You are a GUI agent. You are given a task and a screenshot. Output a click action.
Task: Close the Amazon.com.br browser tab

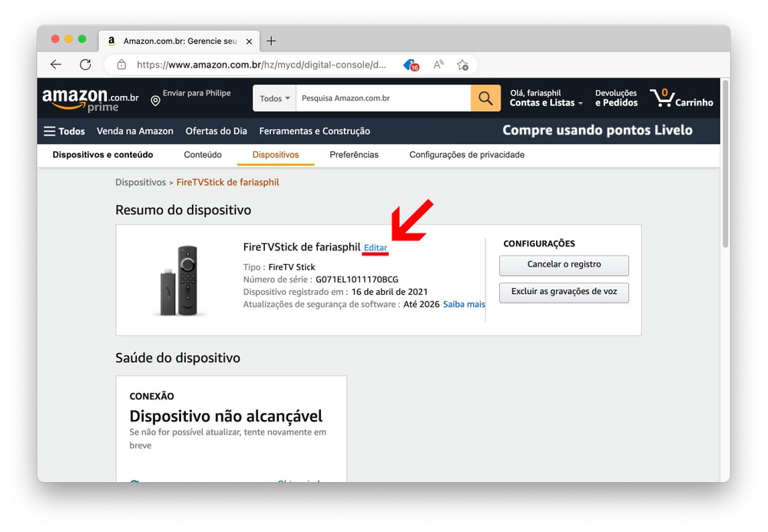tap(249, 41)
